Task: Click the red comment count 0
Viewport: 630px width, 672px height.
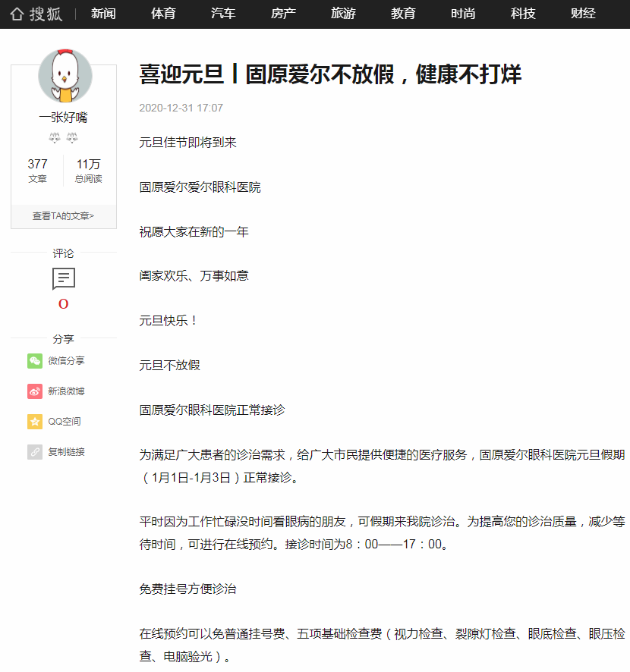Action: click(64, 304)
